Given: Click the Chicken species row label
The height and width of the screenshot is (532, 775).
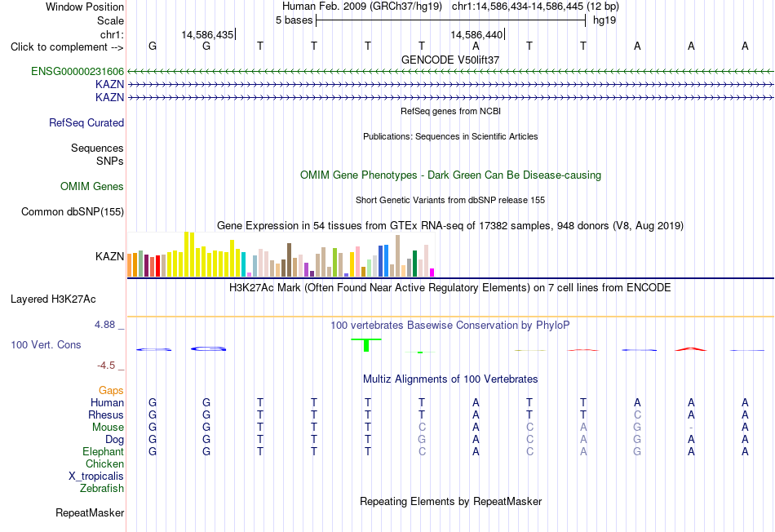Looking at the screenshot, I should point(104,463).
